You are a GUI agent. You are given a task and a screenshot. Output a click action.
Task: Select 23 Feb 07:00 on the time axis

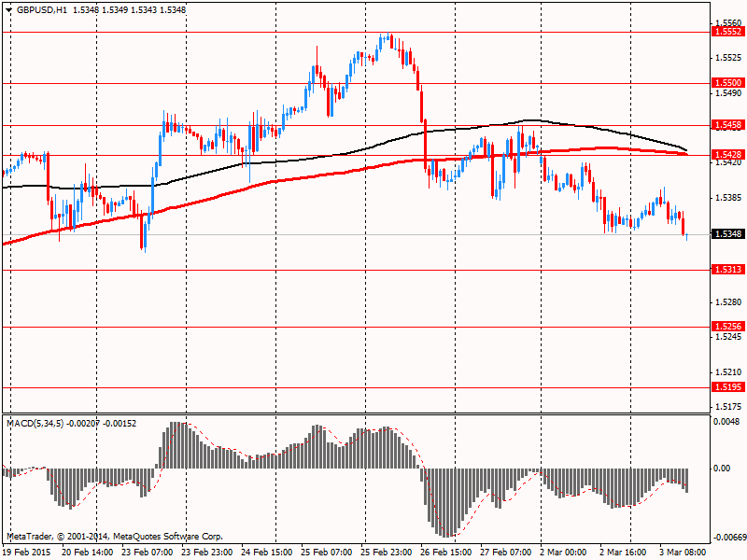tap(148, 553)
